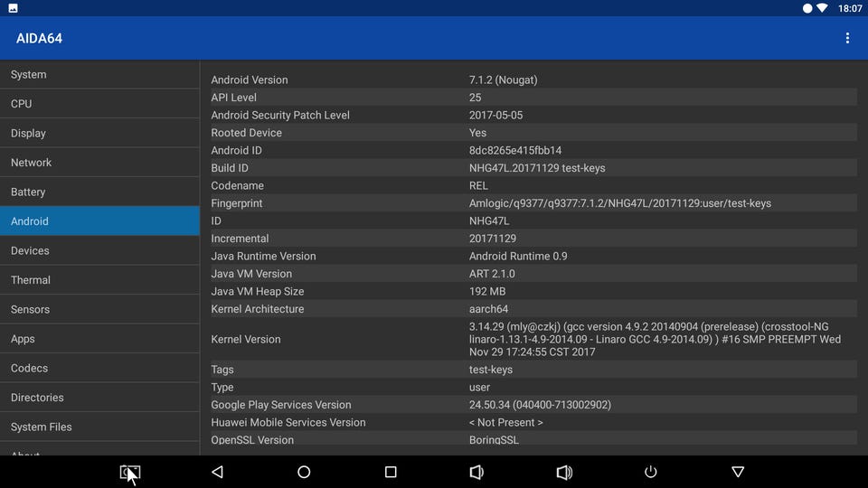Select the highlighted Android category
This screenshot has height=488, width=868.
click(99, 221)
